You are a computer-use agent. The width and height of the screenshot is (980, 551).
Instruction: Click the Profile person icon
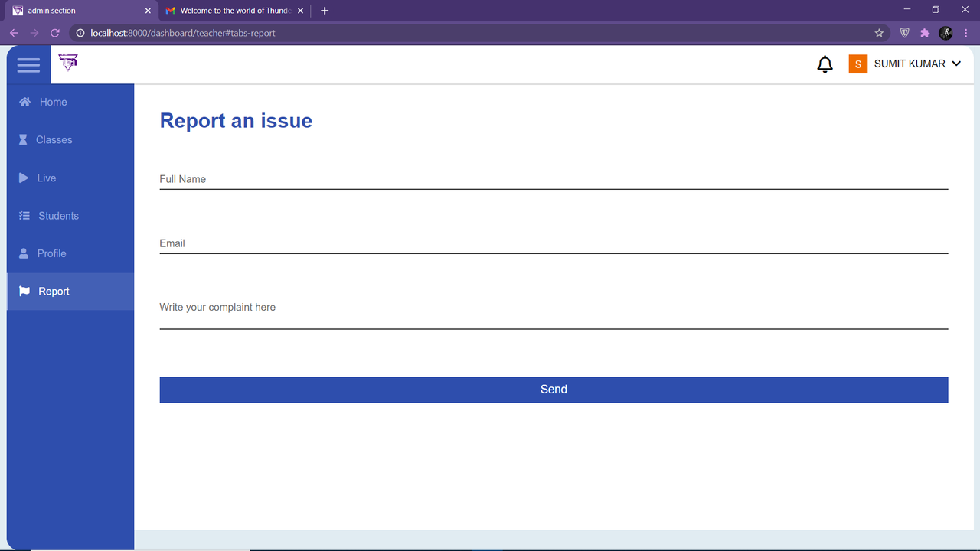coord(24,253)
